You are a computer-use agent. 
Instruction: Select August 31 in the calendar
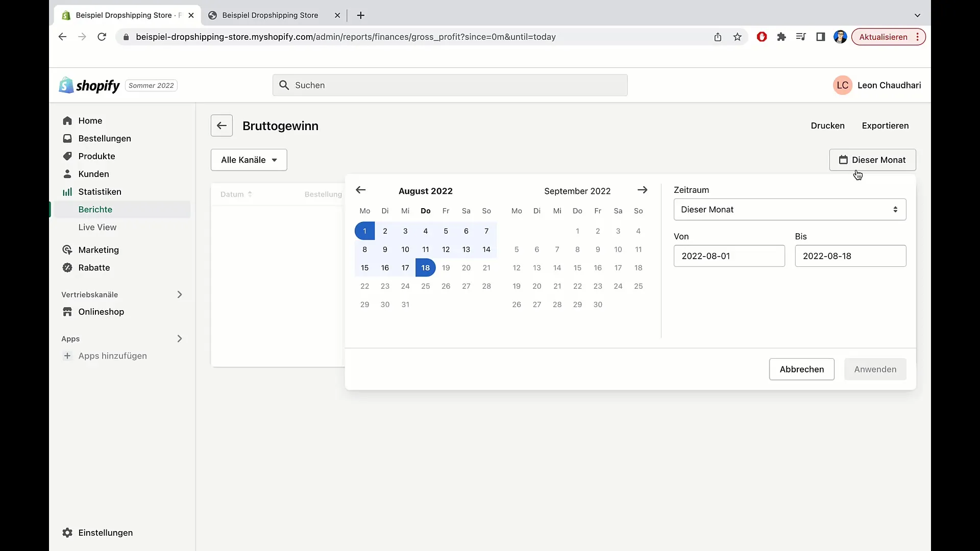pyautogui.click(x=405, y=305)
